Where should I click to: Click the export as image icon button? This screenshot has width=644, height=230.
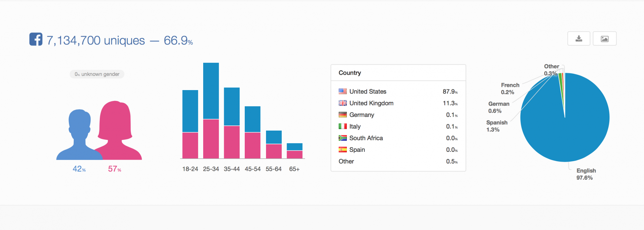(x=604, y=39)
